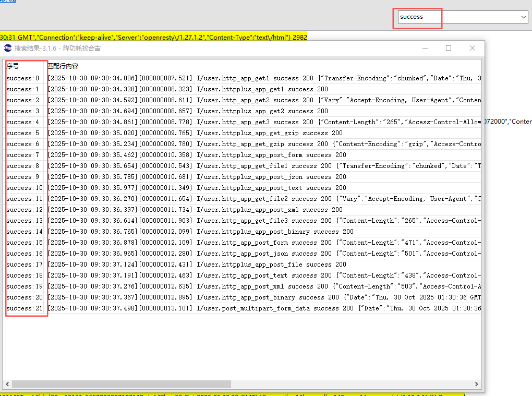This screenshot has height=396, width=532.
Task: Click the 匹配行内容 column header
Action: coord(64,66)
